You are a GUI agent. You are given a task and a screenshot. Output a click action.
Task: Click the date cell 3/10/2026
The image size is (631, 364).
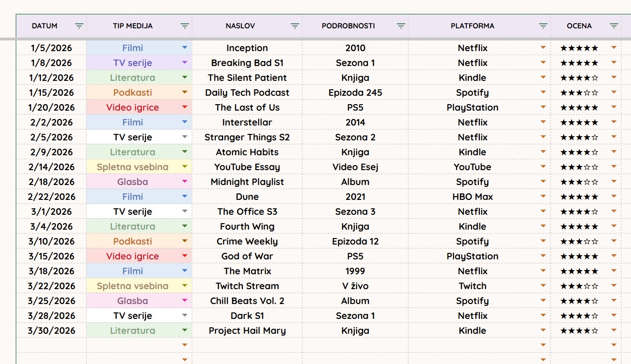click(x=51, y=241)
